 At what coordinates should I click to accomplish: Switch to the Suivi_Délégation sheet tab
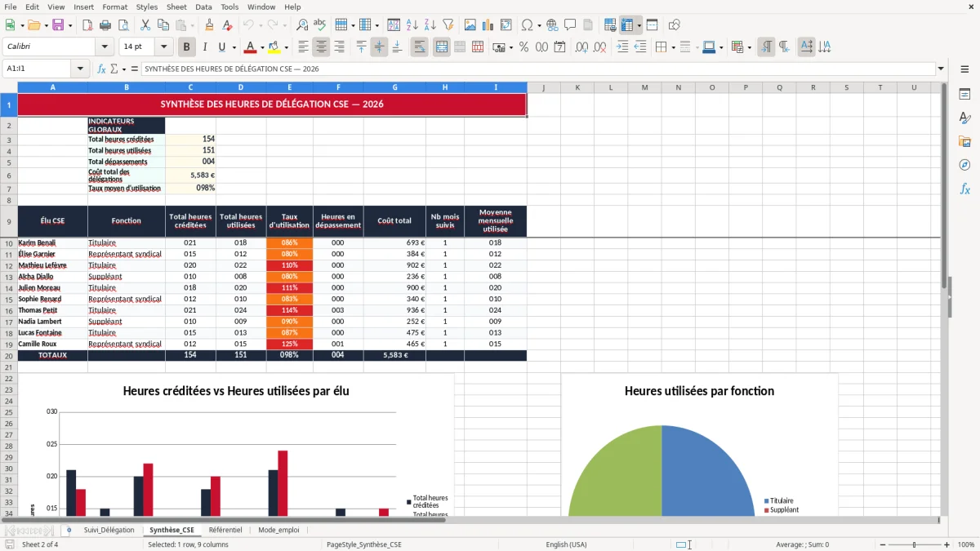coord(109,530)
